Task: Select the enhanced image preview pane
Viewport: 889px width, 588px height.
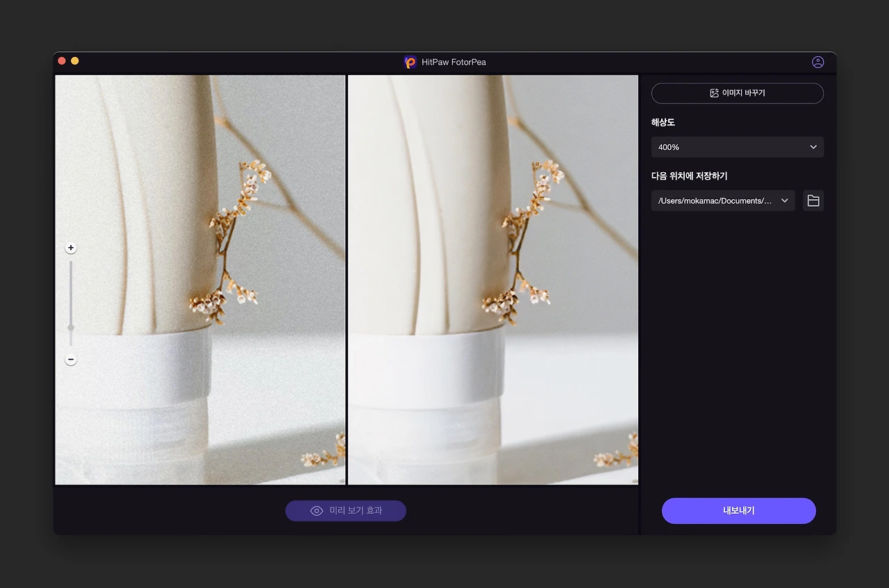Action: pos(493,280)
